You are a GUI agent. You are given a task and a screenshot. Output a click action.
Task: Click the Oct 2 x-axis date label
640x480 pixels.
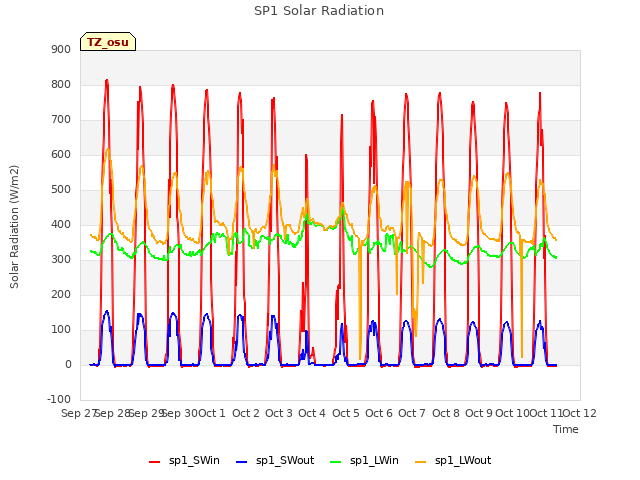pos(246,413)
